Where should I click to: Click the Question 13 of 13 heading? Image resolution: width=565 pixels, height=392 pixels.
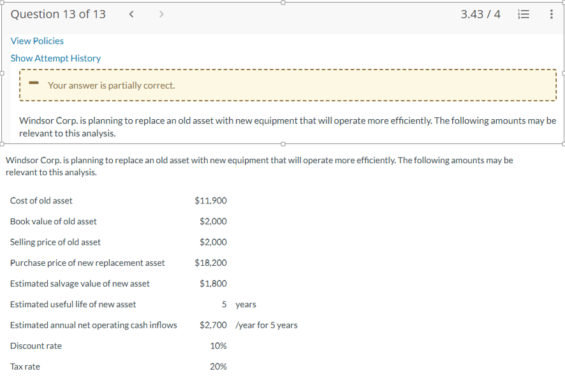pyautogui.click(x=58, y=14)
